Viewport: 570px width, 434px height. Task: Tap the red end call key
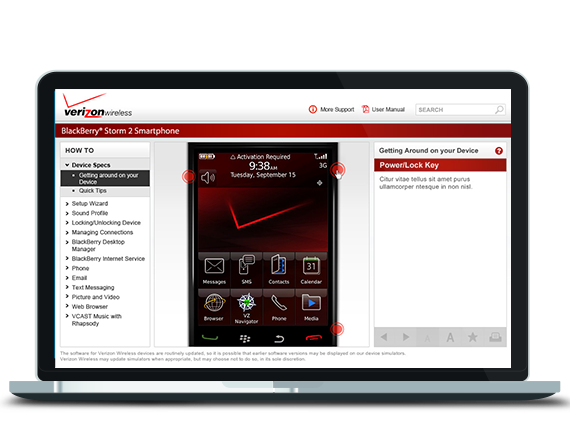(x=314, y=338)
